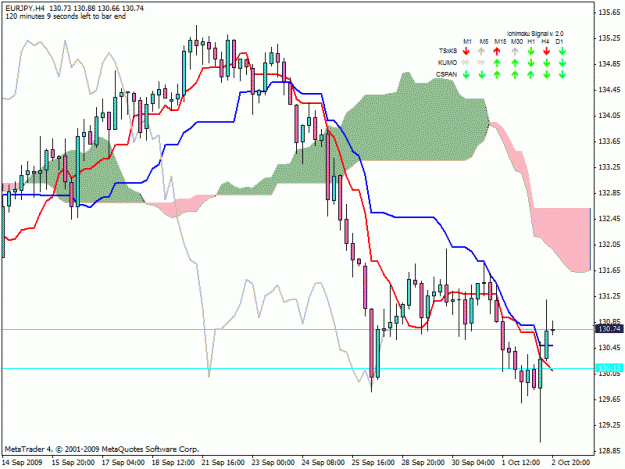Click the M30 timeframe column header

(x=517, y=41)
